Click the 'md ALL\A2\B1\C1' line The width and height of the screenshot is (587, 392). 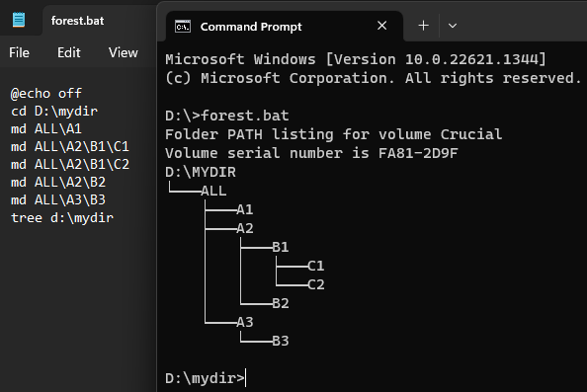(70, 146)
